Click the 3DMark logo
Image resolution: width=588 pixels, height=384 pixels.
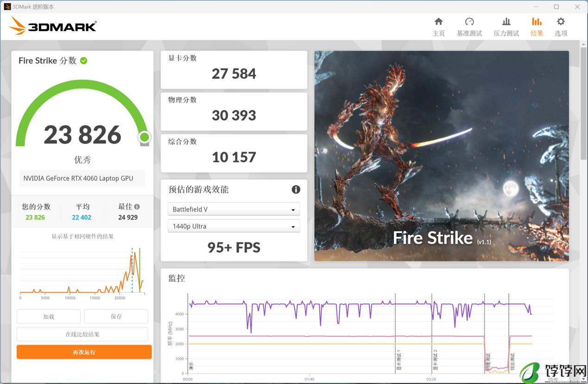pyautogui.click(x=52, y=26)
